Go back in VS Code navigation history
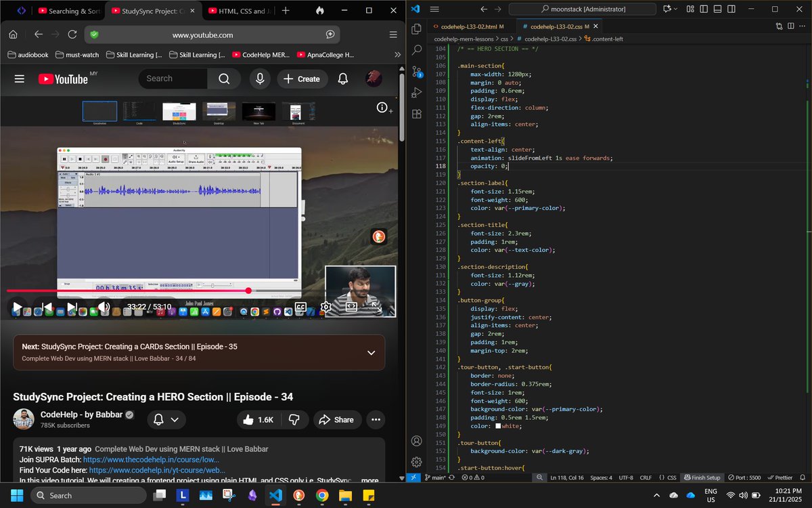The width and height of the screenshot is (812, 508). pyautogui.click(x=484, y=9)
